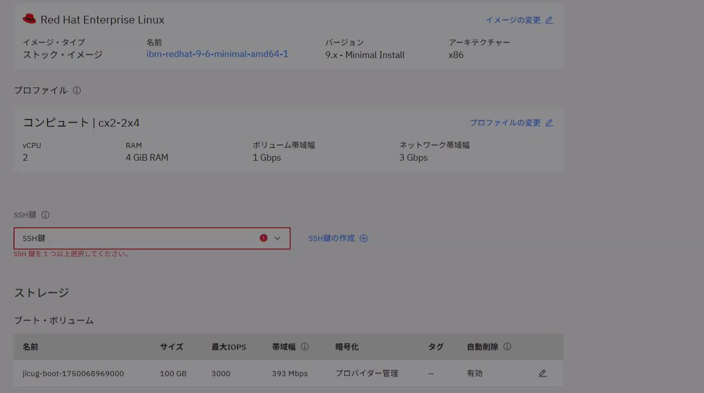Click the 393 Mbps bandwidth value
The image size is (704, 393).
(x=290, y=373)
